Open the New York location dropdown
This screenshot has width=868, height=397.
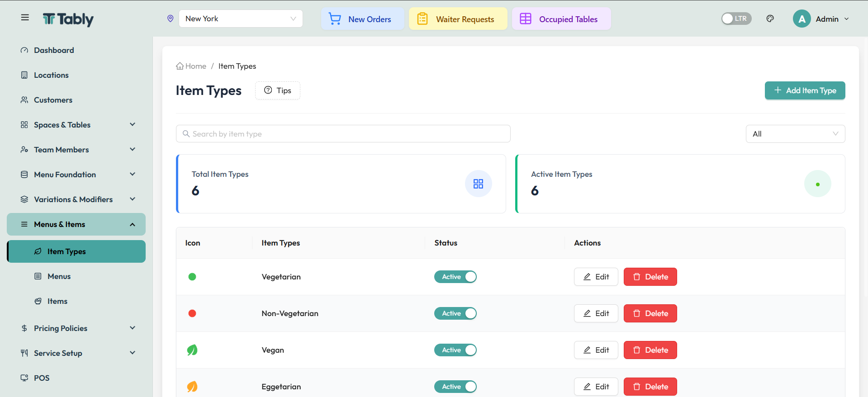point(241,19)
